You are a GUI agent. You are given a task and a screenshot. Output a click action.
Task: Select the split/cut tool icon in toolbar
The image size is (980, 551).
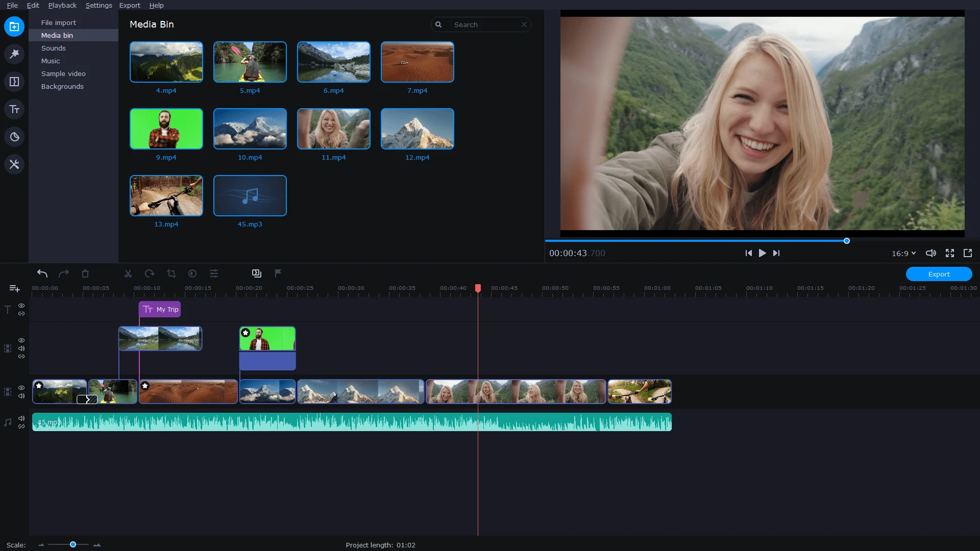coord(128,273)
